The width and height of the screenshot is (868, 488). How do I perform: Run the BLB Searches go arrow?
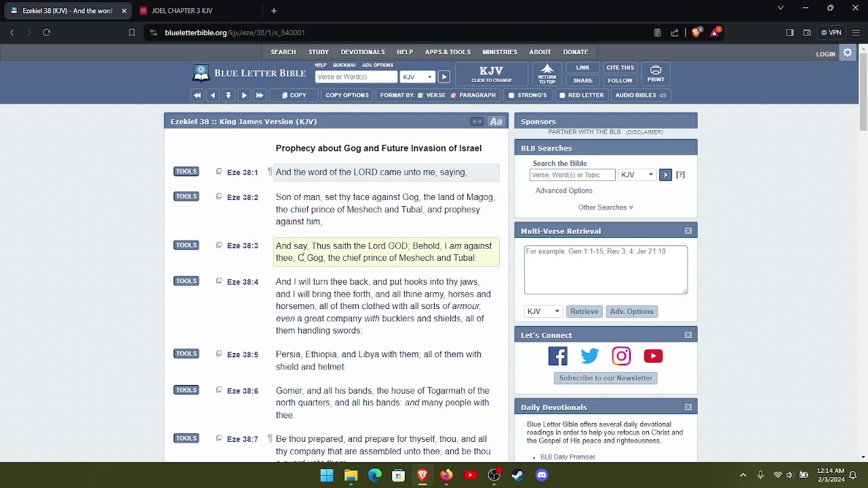[x=665, y=175]
